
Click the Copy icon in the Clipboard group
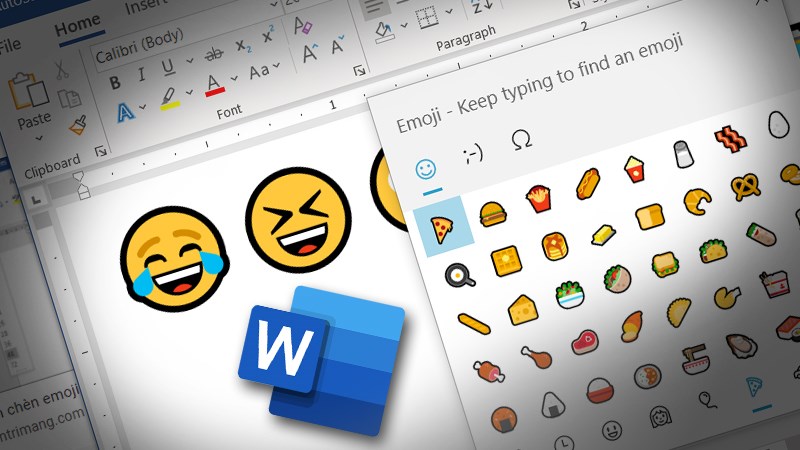click(x=69, y=98)
